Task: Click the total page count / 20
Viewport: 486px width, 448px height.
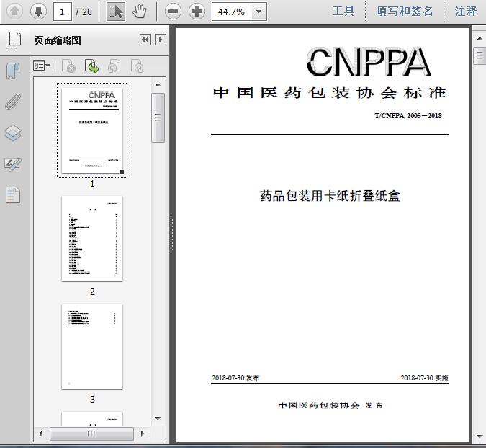Action: click(84, 12)
